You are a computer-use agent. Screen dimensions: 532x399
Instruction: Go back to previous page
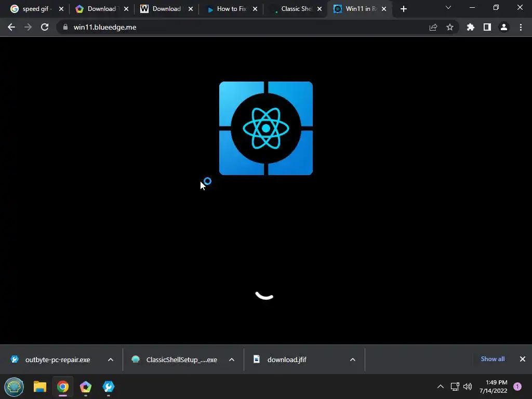click(x=11, y=27)
